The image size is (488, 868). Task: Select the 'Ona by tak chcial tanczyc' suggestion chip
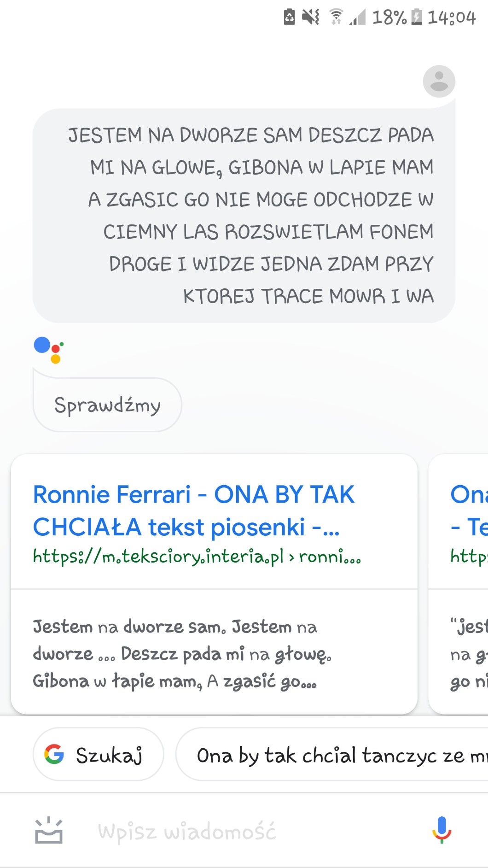331,754
